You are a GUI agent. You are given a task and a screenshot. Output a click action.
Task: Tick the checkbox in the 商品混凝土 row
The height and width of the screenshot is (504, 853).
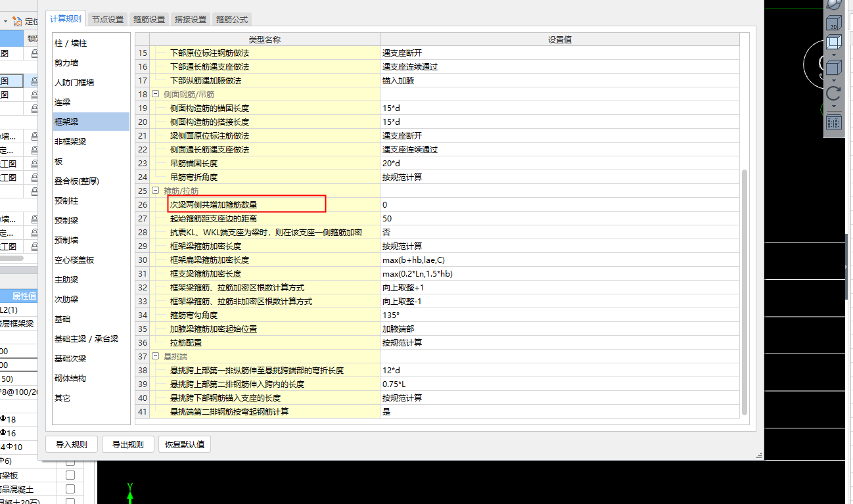(x=70, y=490)
